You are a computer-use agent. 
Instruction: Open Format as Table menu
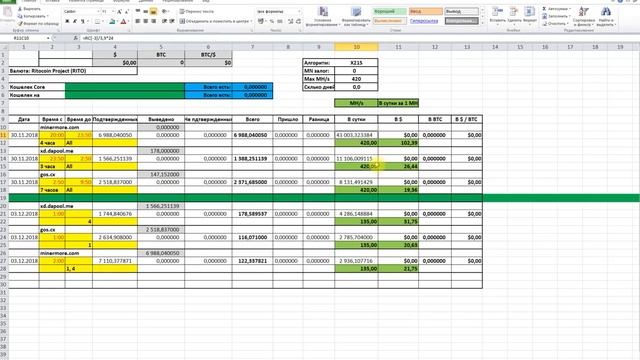point(356,16)
